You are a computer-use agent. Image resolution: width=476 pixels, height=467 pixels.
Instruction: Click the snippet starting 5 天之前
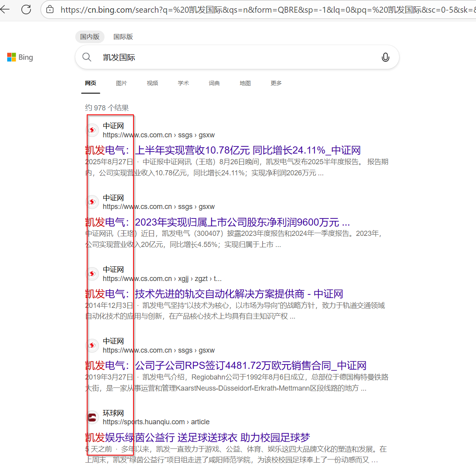[x=236, y=454]
